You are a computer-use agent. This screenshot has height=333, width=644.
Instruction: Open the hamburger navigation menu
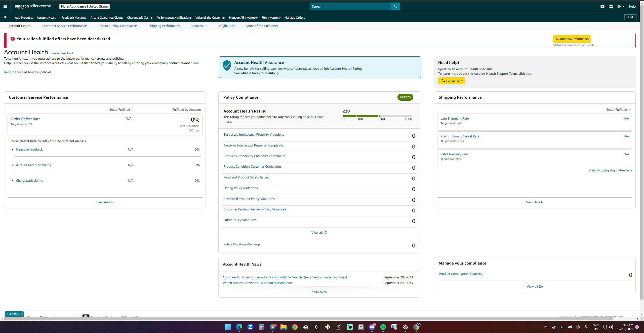pyautogui.click(x=5, y=7)
